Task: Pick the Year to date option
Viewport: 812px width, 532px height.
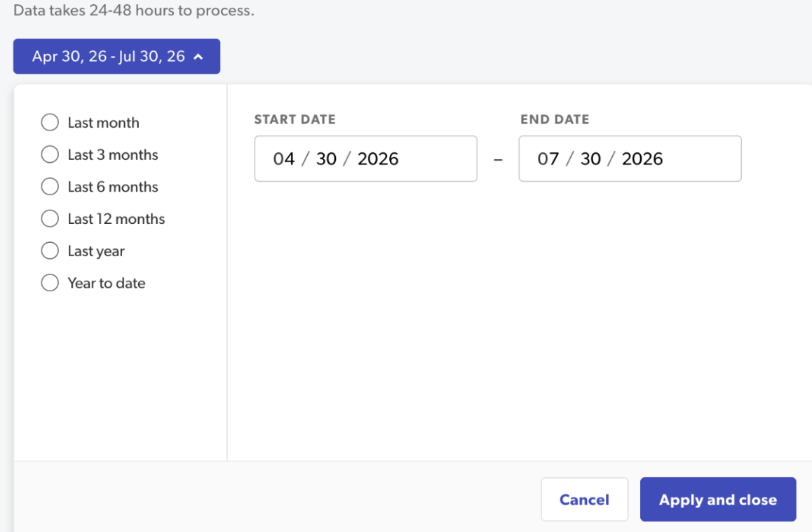Action: click(x=50, y=283)
